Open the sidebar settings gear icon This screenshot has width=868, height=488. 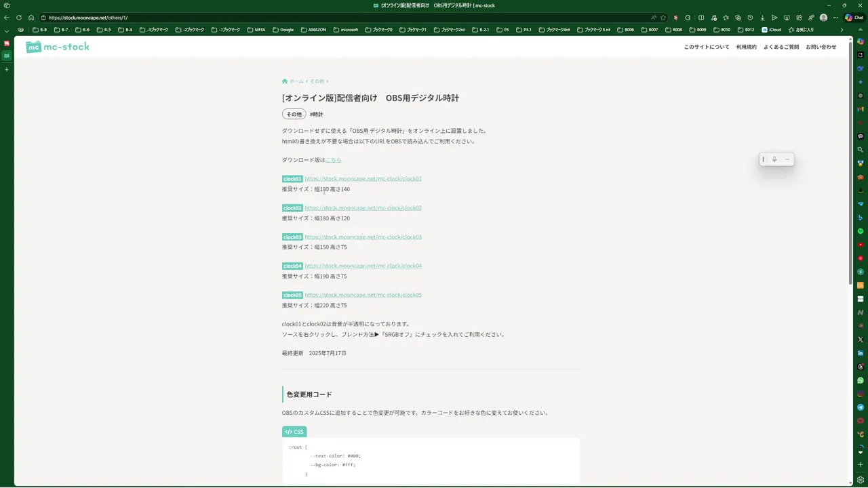861,480
